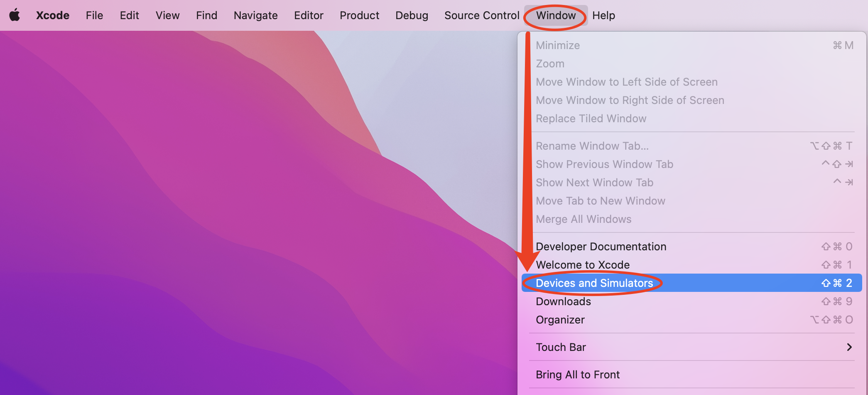Click Show Previous Window Tab item
Image resolution: width=868 pixels, height=395 pixels.
tap(692, 164)
